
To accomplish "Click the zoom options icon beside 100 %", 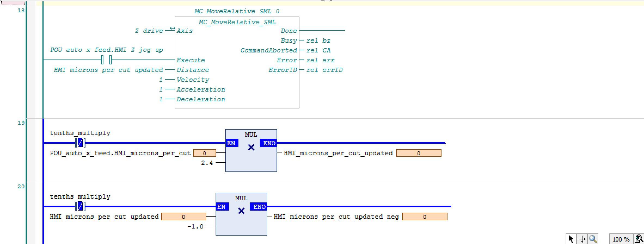I will point(639,239).
